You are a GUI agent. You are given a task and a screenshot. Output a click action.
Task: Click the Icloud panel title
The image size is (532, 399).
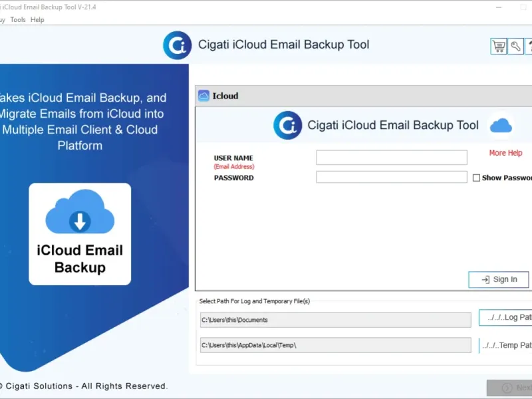[225, 96]
